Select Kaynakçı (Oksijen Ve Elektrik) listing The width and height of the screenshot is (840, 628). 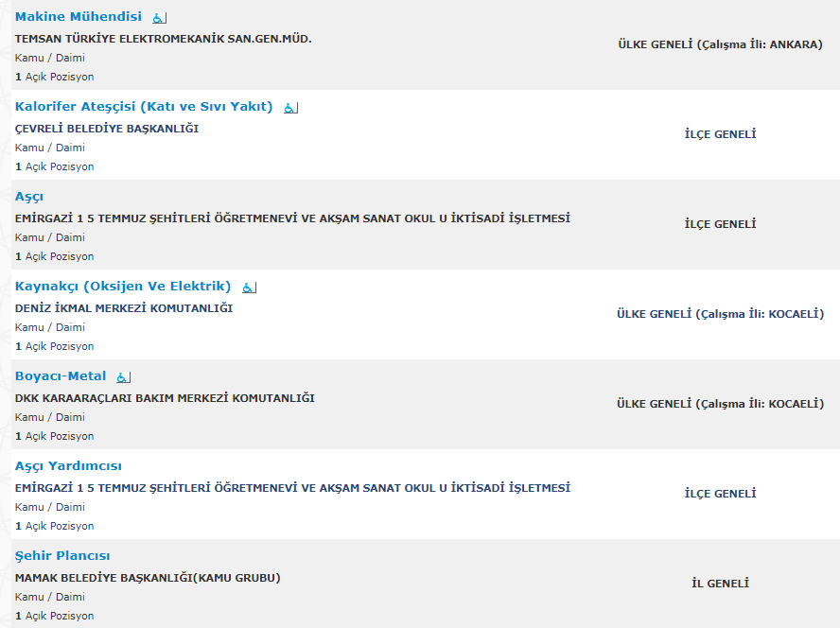click(123, 287)
